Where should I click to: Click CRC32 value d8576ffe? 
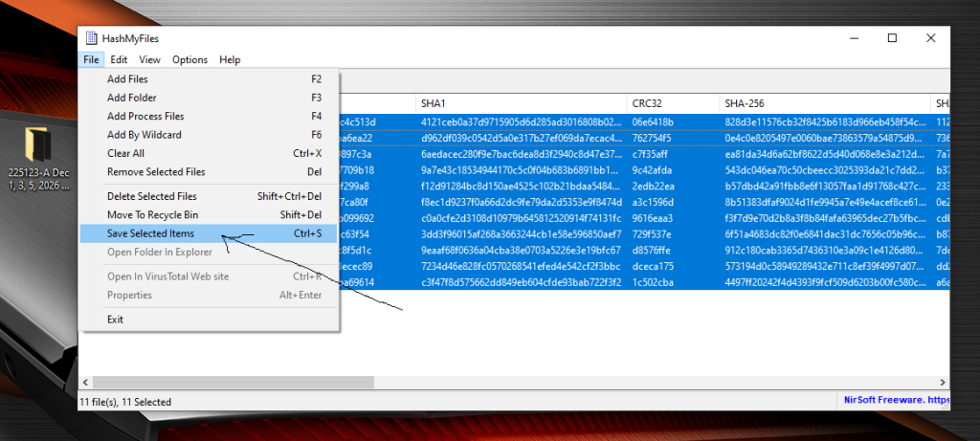651,251
